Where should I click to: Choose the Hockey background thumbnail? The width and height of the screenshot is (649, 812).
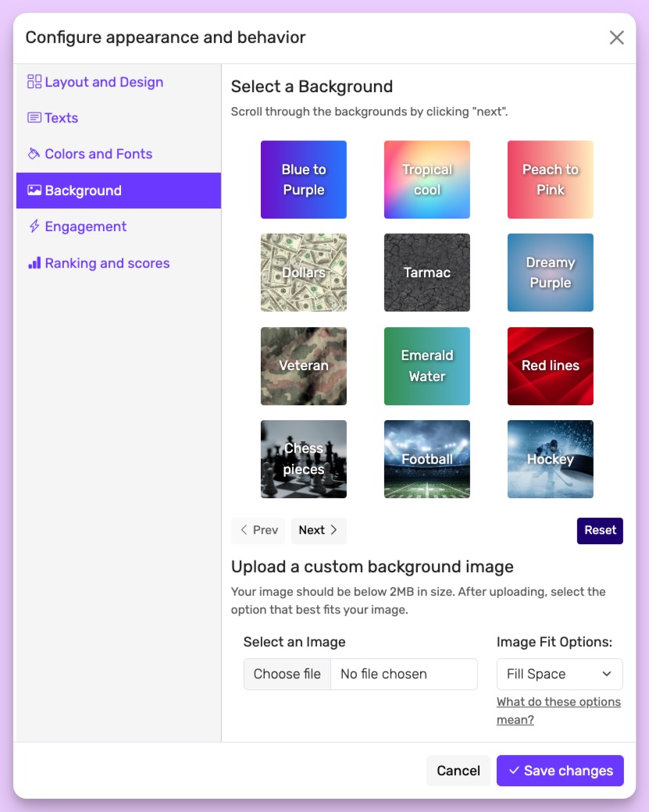550,459
